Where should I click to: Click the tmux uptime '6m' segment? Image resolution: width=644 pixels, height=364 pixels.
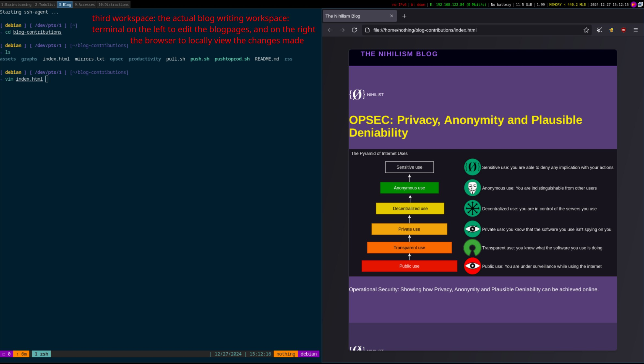click(x=22, y=354)
